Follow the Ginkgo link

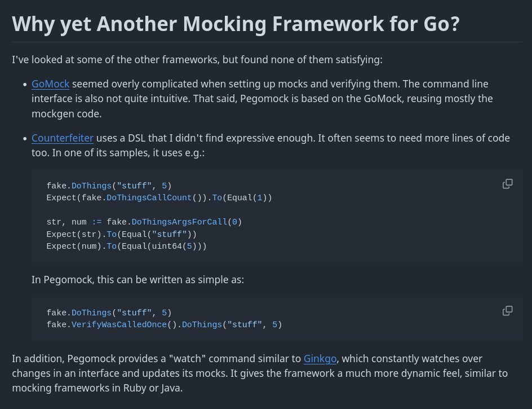(320, 359)
